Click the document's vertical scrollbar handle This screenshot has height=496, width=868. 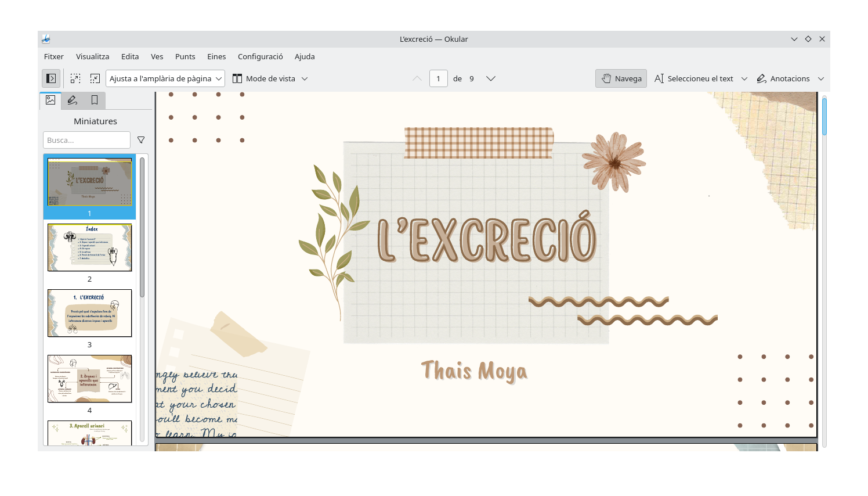pos(824,117)
